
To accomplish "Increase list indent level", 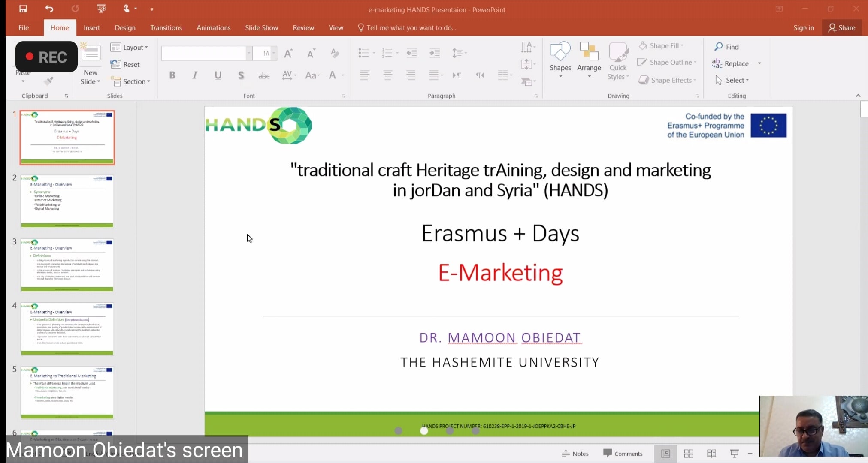I will pos(435,53).
